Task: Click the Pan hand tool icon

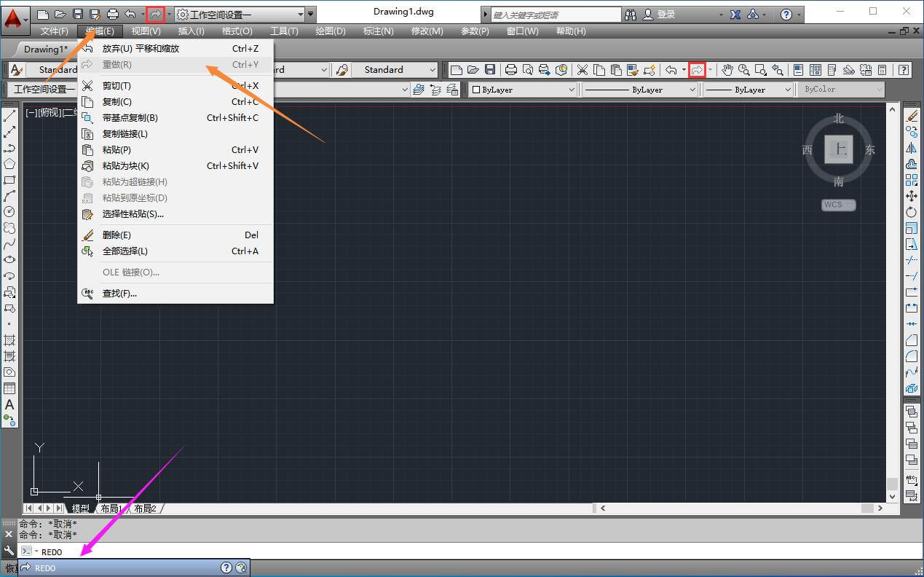Action: (727, 70)
